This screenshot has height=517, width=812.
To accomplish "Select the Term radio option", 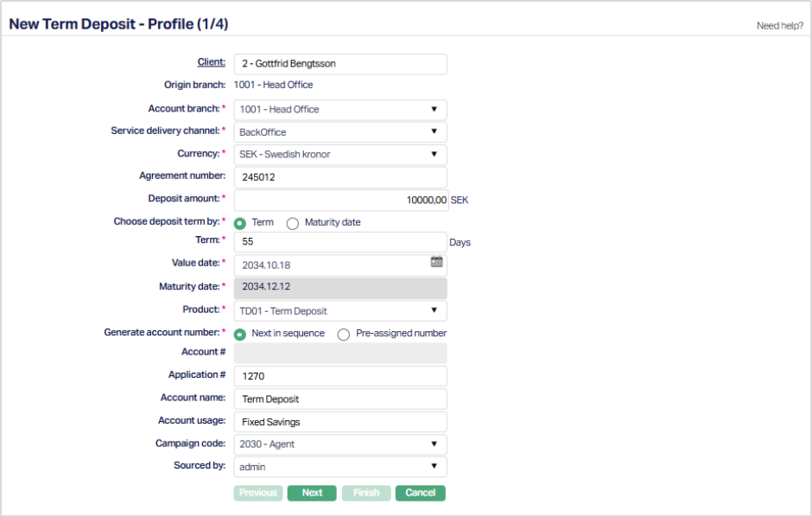I will 240,223.
